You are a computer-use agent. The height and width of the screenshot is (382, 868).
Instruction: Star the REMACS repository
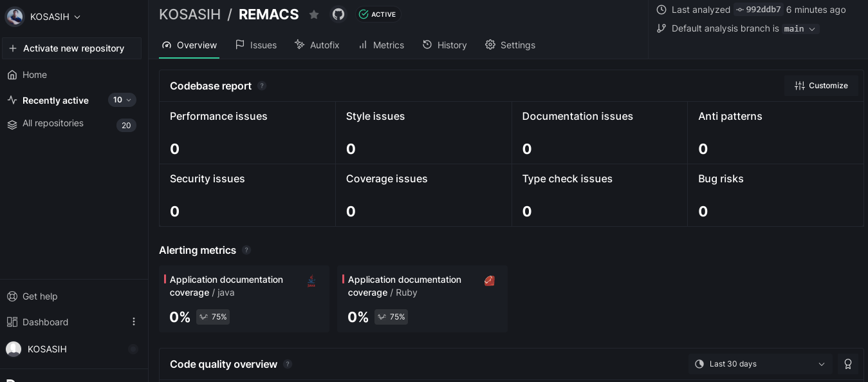pos(314,14)
